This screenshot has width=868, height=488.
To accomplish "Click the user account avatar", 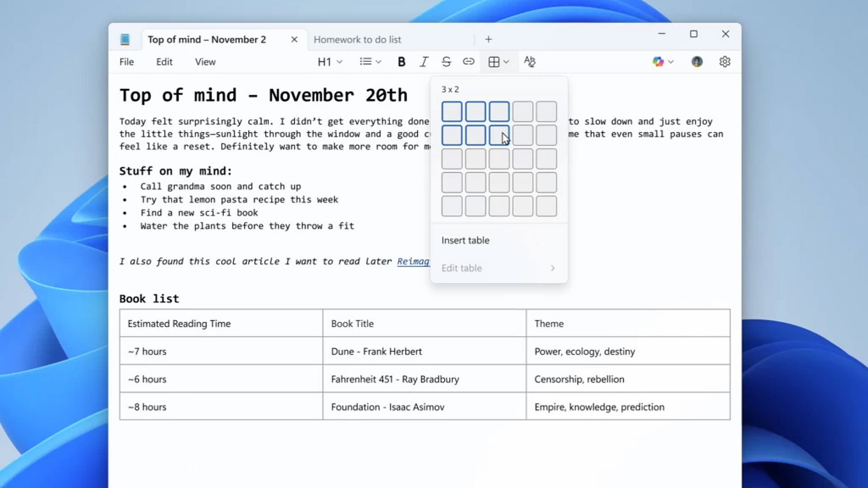I will point(697,62).
